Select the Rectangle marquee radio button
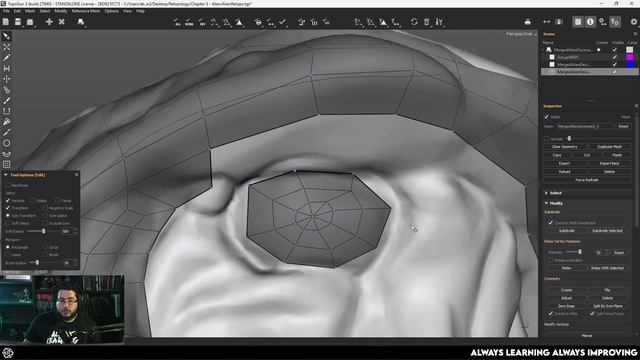This screenshot has width=640, height=360. point(8,247)
